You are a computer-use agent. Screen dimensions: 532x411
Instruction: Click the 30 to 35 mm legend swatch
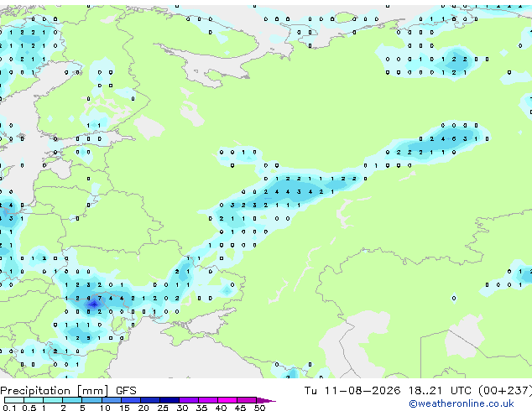pyautogui.click(x=189, y=400)
